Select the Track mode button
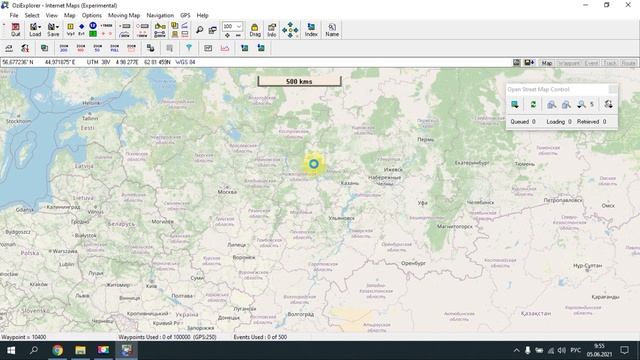Screen dimensions: 640x360 (x=610, y=62)
